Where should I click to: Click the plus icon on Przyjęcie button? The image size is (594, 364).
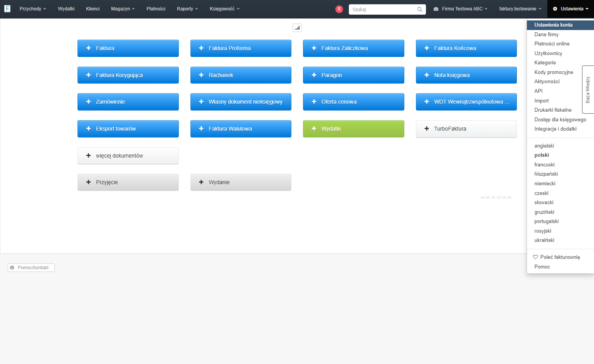88,182
